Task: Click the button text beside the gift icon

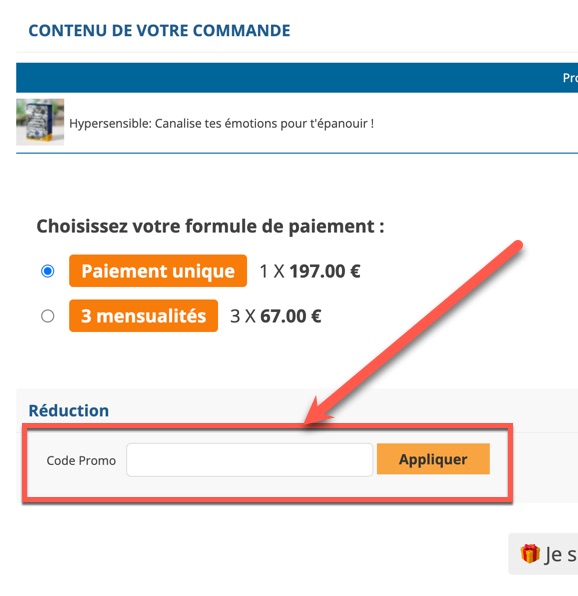Action: click(561, 555)
